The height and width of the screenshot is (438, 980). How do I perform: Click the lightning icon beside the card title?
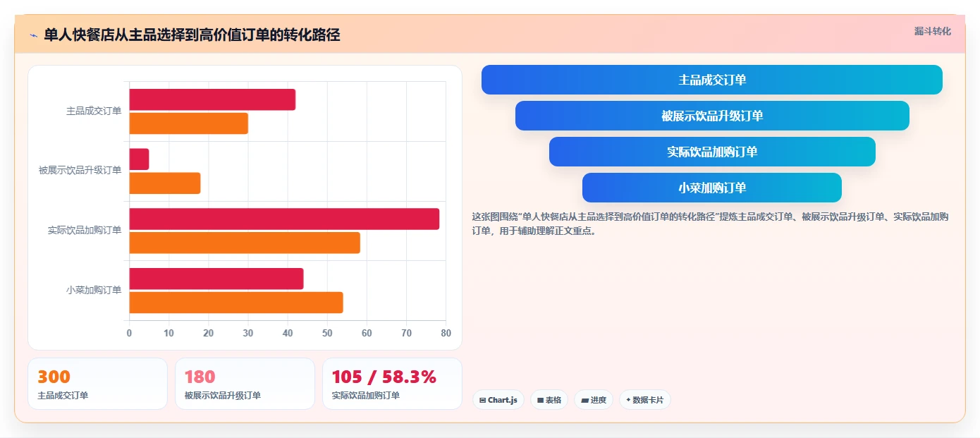33,35
